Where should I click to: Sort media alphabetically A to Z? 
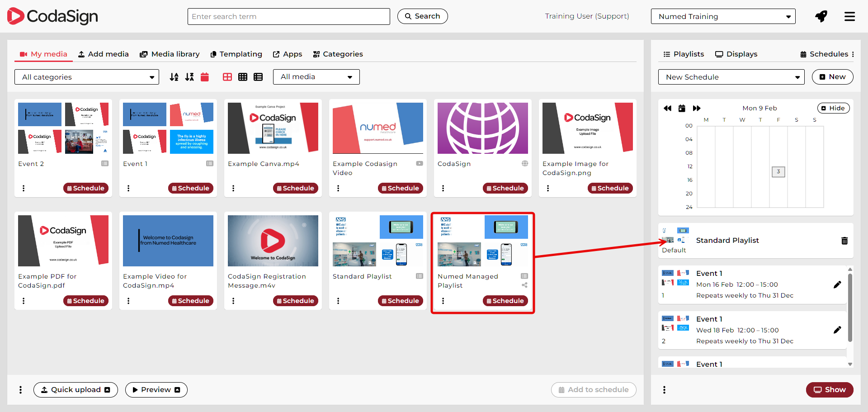coord(174,77)
